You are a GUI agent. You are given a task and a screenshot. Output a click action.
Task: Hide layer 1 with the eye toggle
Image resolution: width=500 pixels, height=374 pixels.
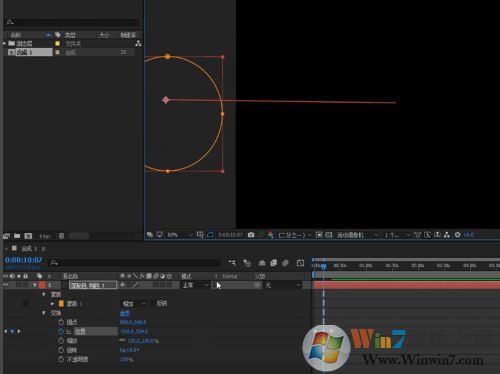(x=6, y=285)
